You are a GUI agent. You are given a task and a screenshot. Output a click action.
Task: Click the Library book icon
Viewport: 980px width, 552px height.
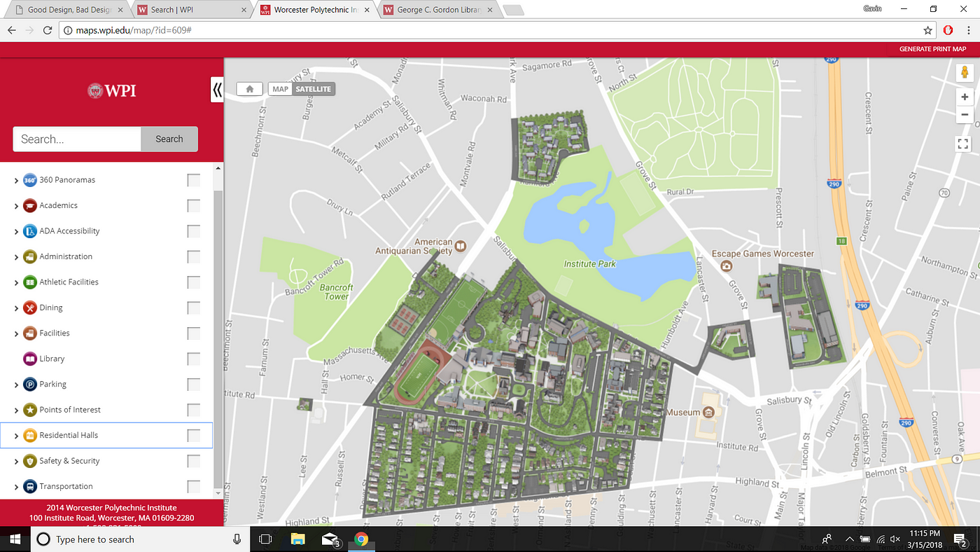click(x=29, y=359)
